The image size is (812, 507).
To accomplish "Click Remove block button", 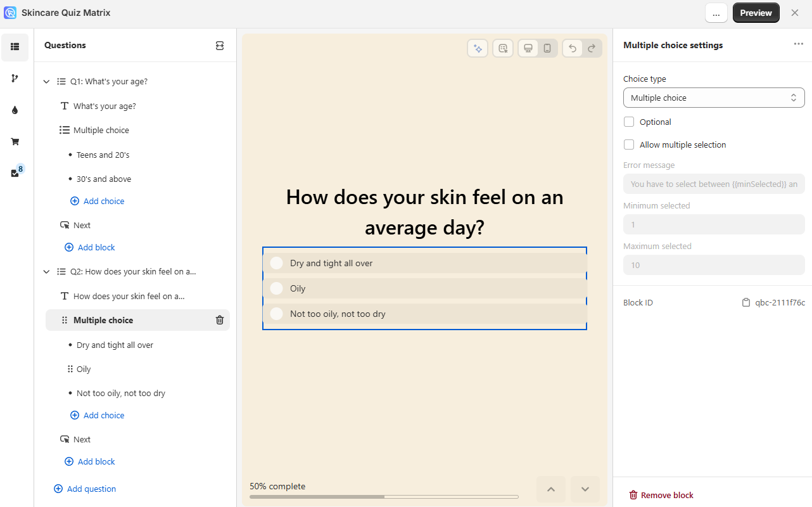I will 661,495.
